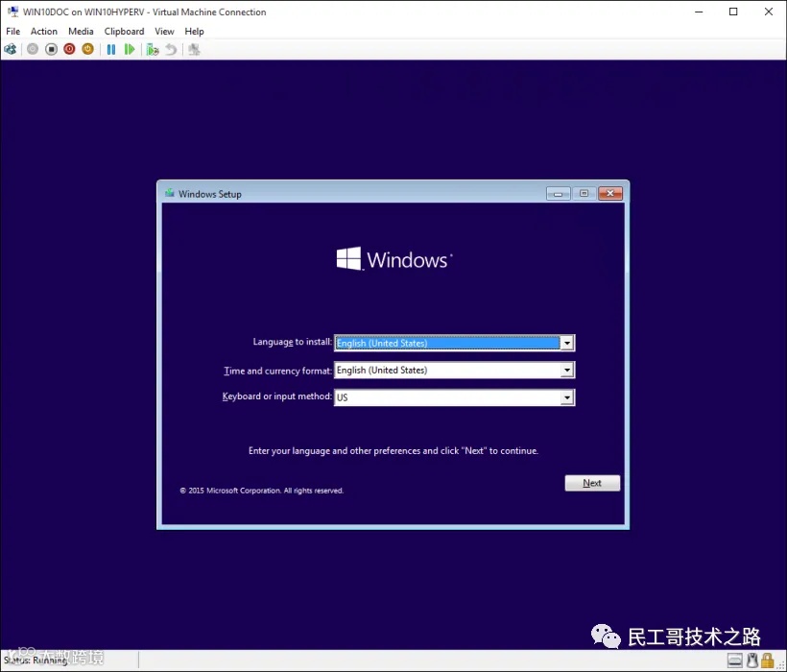
Task: Click the Microsoft copyright text
Action: coord(261,491)
